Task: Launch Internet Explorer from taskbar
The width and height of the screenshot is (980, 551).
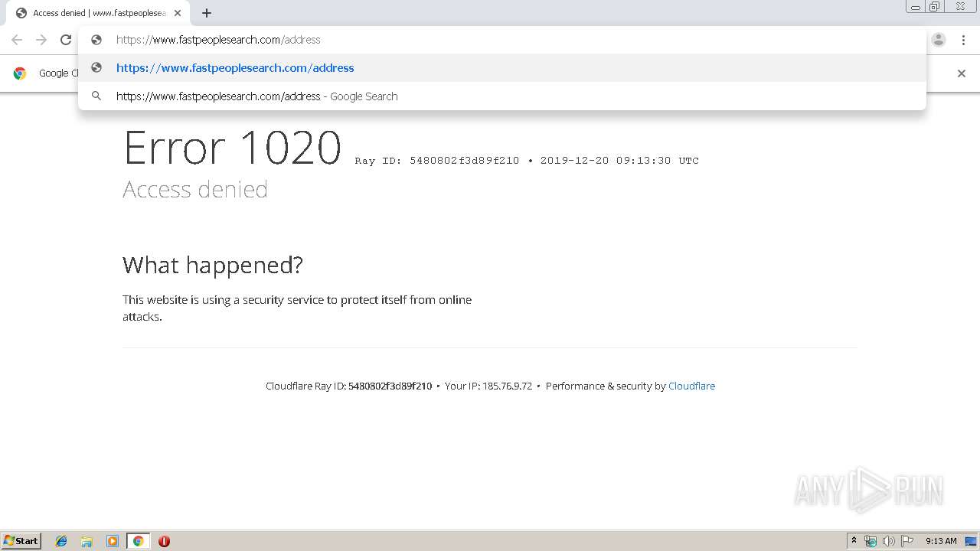Action: pos(61,541)
